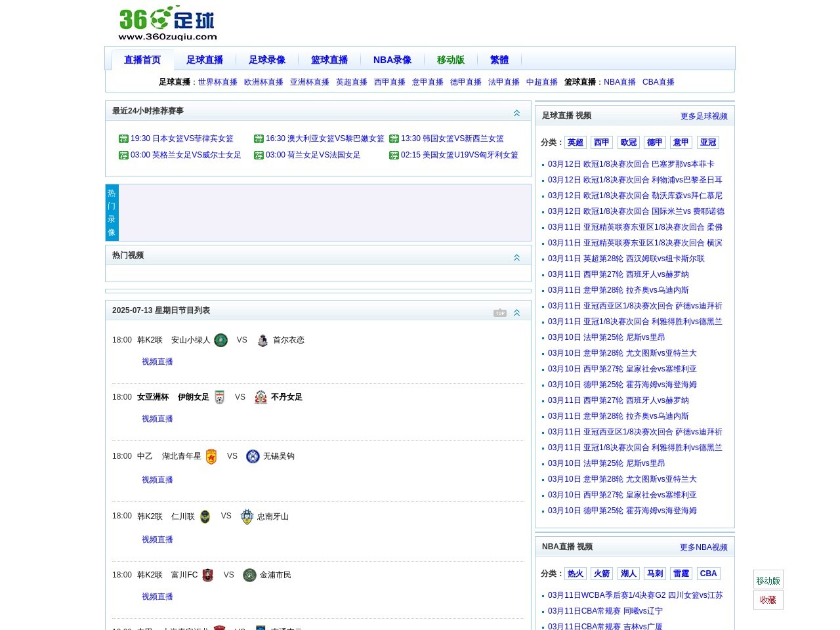This screenshot has width=840, height=630.
Task: Click the 忠南牙山 club logo
Action: pos(247,516)
